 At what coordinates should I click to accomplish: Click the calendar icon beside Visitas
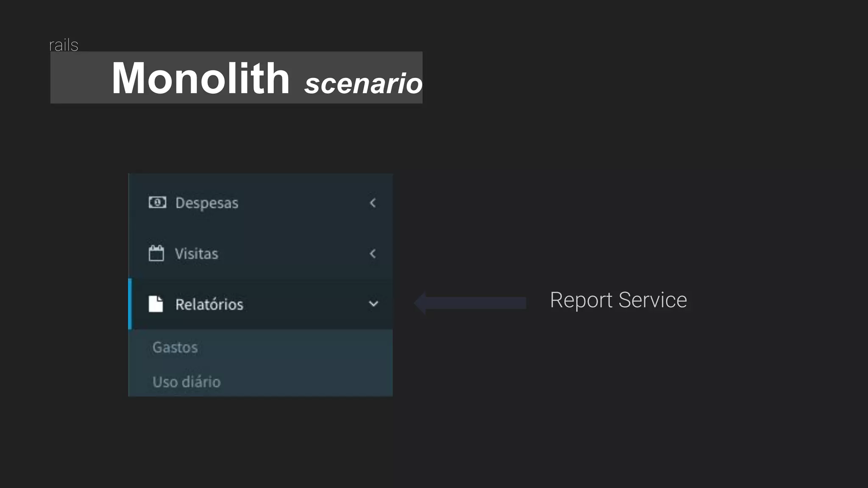tap(156, 253)
